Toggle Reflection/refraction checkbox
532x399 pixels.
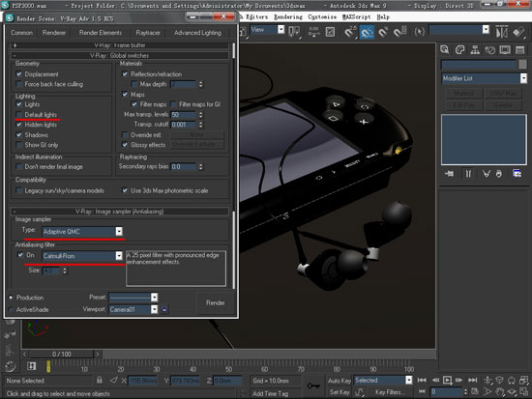pos(125,73)
